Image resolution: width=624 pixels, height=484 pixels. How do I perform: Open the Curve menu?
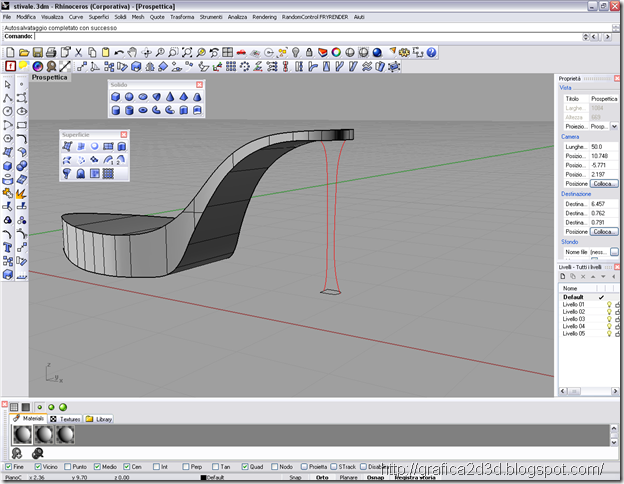point(76,17)
